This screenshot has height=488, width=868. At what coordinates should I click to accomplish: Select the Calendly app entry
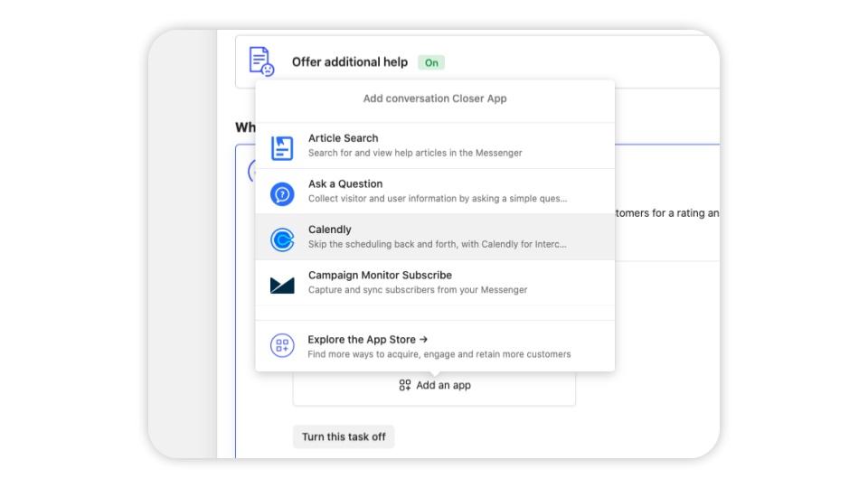(x=435, y=237)
